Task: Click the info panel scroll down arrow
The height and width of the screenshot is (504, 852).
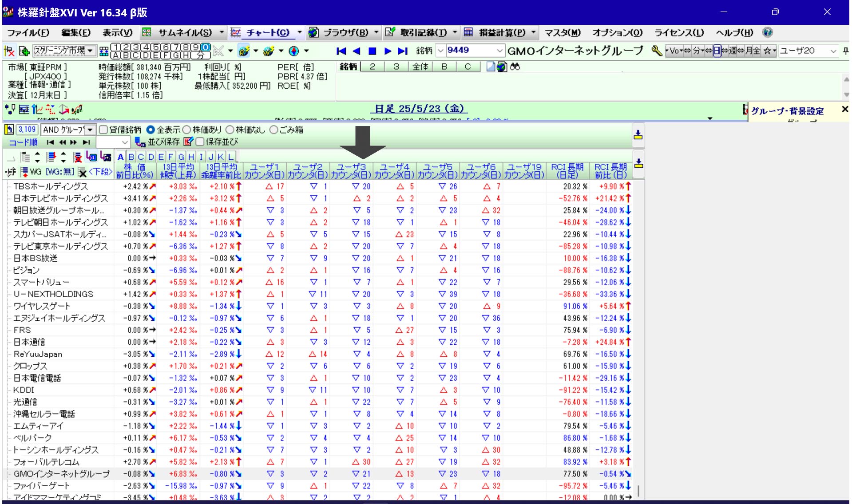Action: [846, 94]
